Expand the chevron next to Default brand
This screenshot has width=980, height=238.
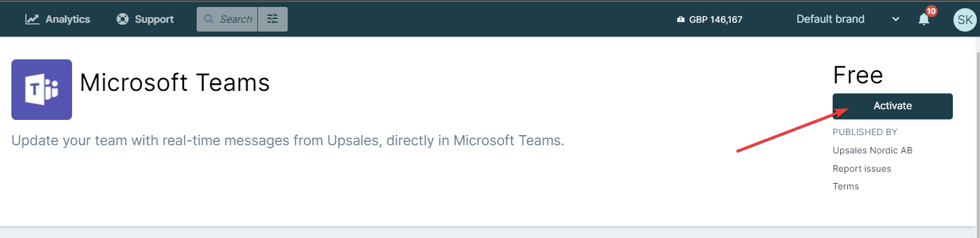point(895,20)
